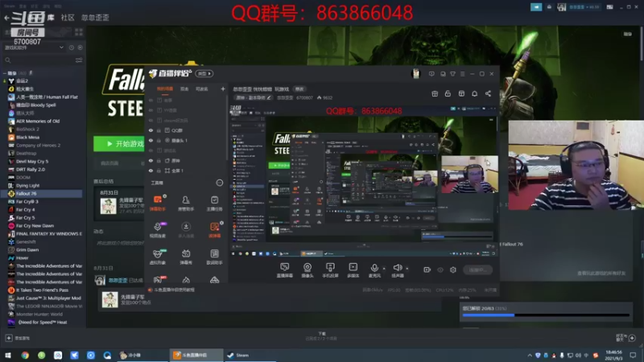
Task: Click Steam advanced filter icon beside search
Action: (79, 60)
